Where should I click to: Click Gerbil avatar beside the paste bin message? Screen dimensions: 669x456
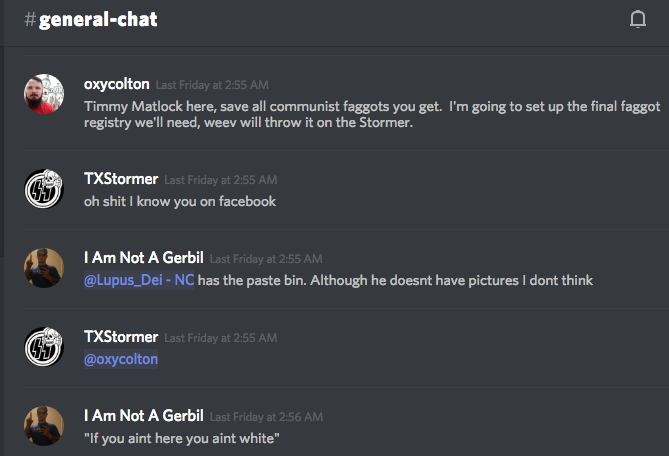43,268
